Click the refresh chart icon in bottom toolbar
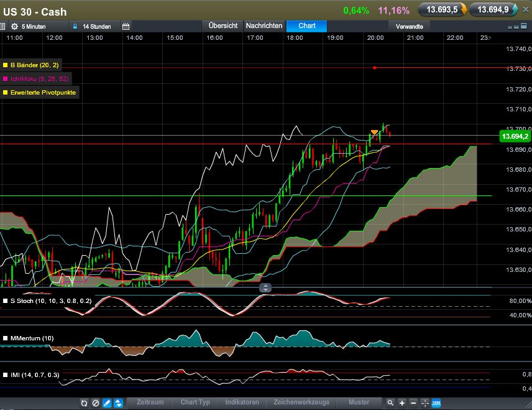 click(84, 403)
